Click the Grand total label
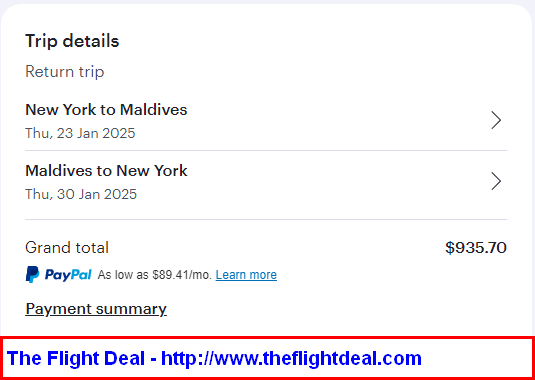Image resolution: width=535 pixels, height=380 pixels. click(x=67, y=248)
